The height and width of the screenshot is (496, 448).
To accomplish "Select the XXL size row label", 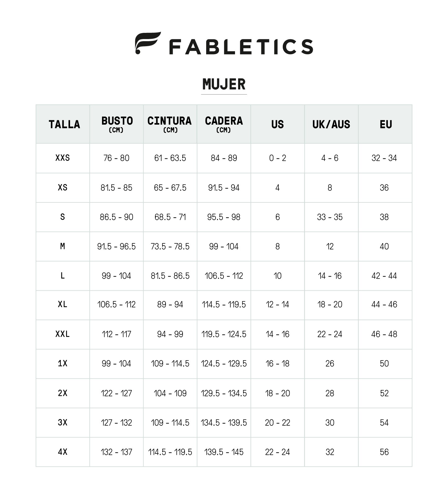I will [x=63, y=334].
